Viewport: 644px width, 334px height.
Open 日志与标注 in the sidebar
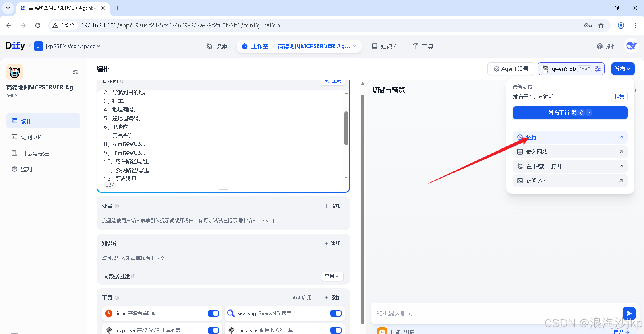point(43,153)
